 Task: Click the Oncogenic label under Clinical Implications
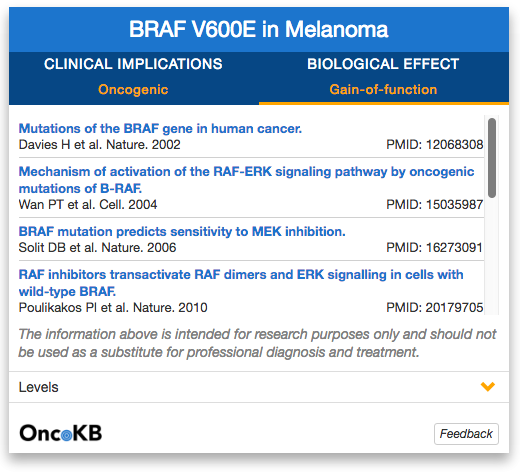click(133, 90)
